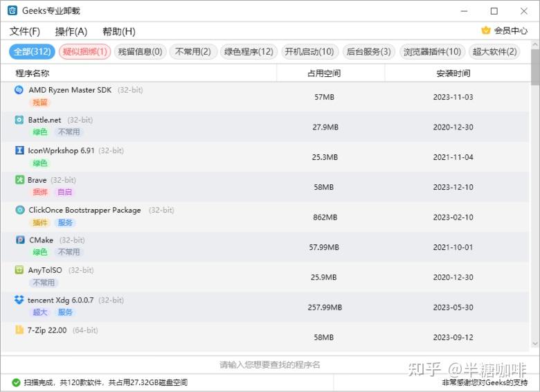Open the 会员中心 member center link
Image resolution: width=540 pixels, height=392 pixels.
[511, 30]
